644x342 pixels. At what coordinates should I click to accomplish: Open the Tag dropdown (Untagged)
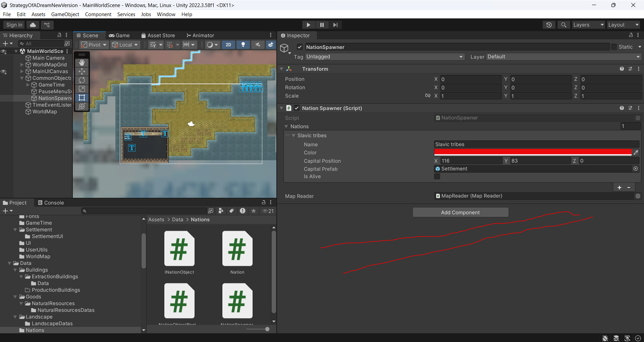coord(385,57)
